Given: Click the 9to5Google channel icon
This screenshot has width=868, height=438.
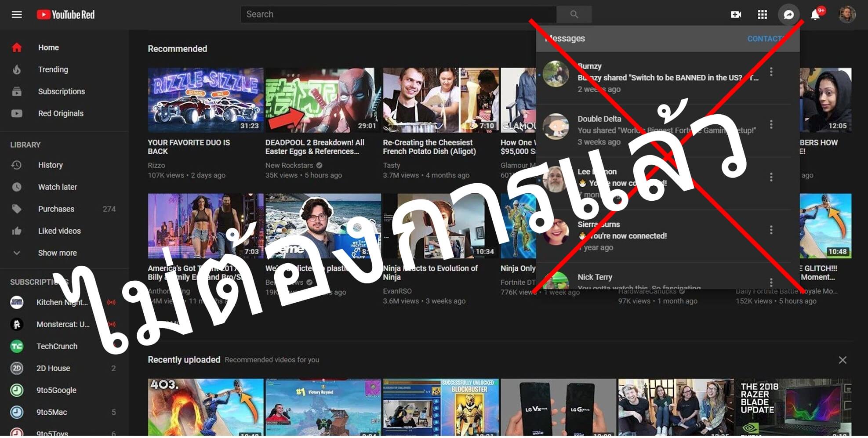Looking at the screenshot, I should coord(17,390).
